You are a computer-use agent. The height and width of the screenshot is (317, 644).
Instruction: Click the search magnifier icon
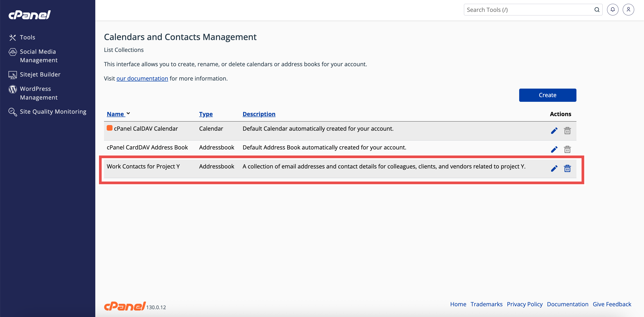(x=597, y=10)
